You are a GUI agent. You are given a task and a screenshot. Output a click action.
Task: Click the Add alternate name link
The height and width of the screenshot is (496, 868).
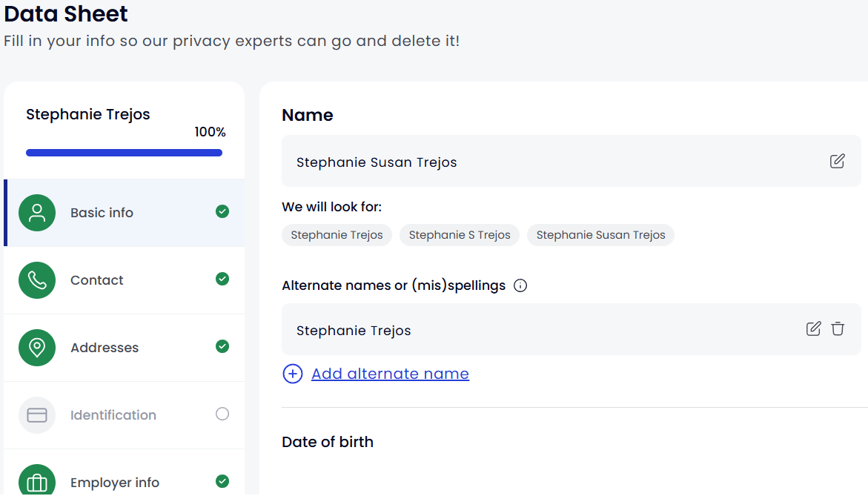[390, 374]
